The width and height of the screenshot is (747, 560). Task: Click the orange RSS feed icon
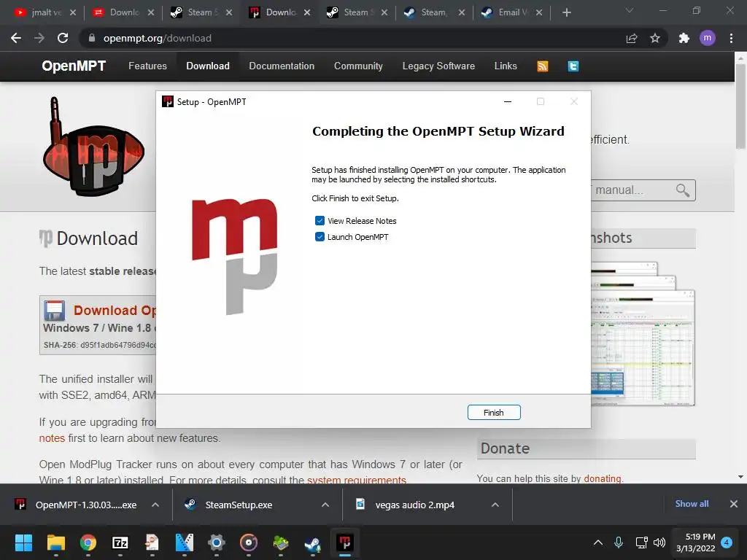(543, 66)
